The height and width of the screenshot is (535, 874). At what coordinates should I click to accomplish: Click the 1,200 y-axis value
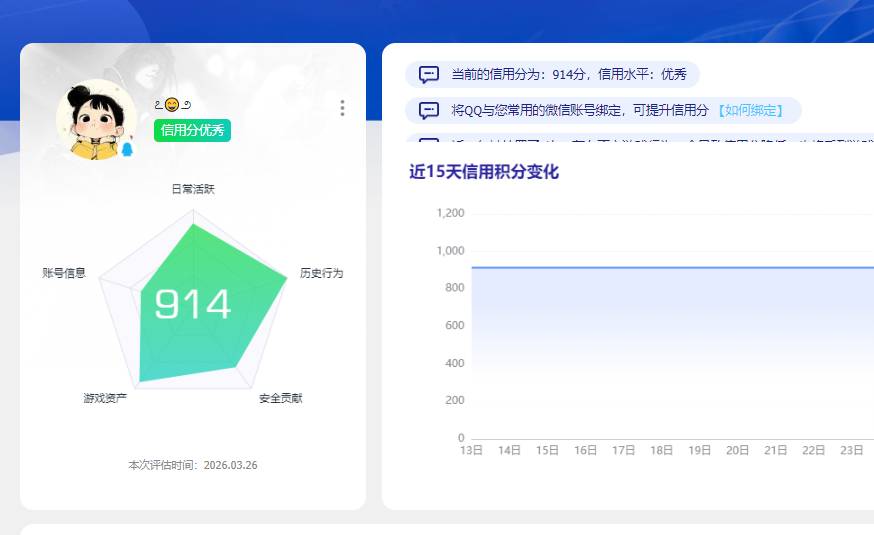coord(450,213)
